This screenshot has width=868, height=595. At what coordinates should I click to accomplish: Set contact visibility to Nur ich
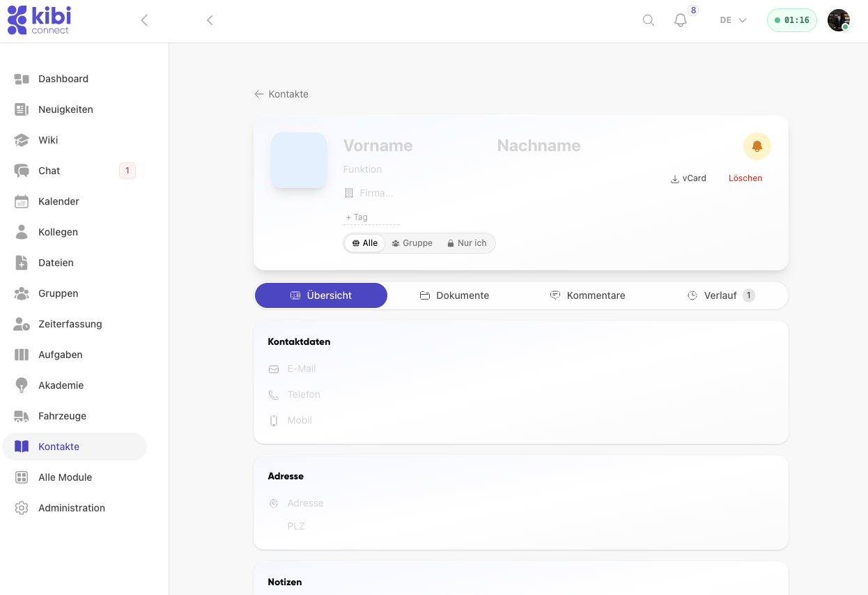[467, 242]
